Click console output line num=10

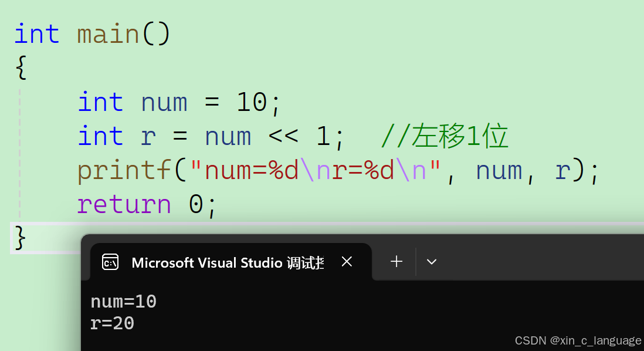[124, 301]
